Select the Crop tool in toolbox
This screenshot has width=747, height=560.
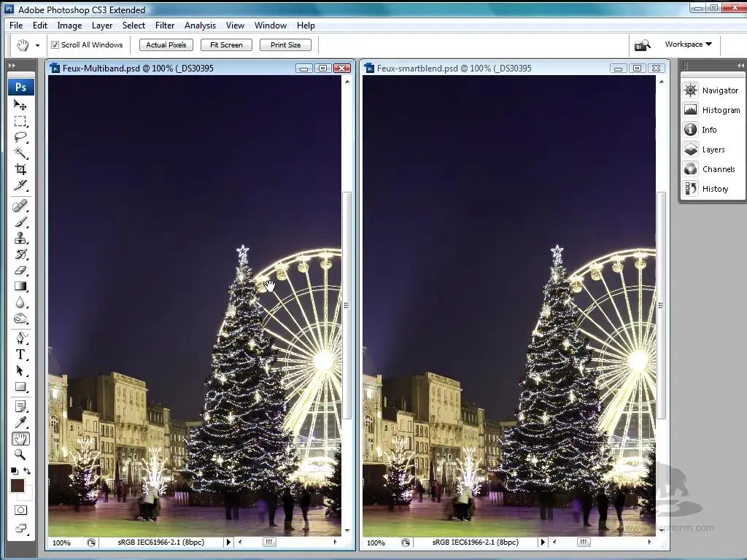click(x=20, y=169)
